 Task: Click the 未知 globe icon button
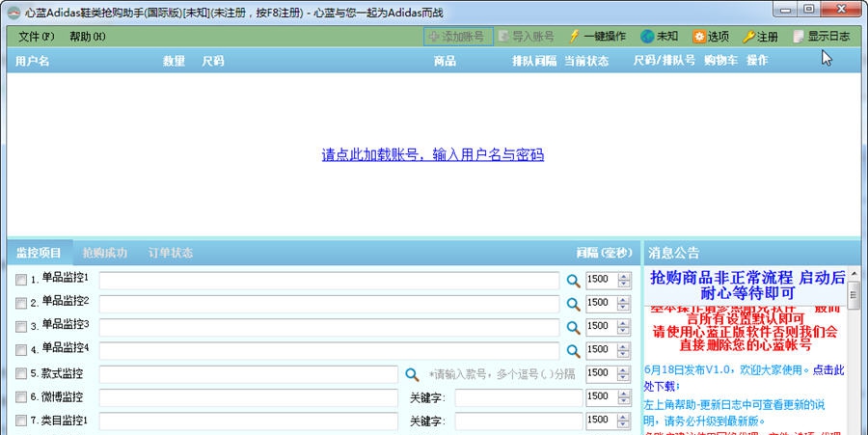pos(660,37)
